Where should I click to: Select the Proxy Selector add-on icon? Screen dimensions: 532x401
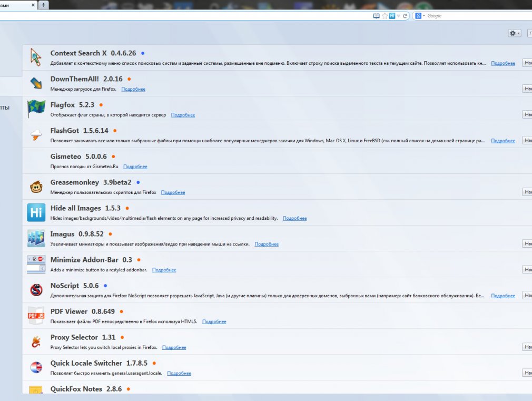tap(36, 341)
